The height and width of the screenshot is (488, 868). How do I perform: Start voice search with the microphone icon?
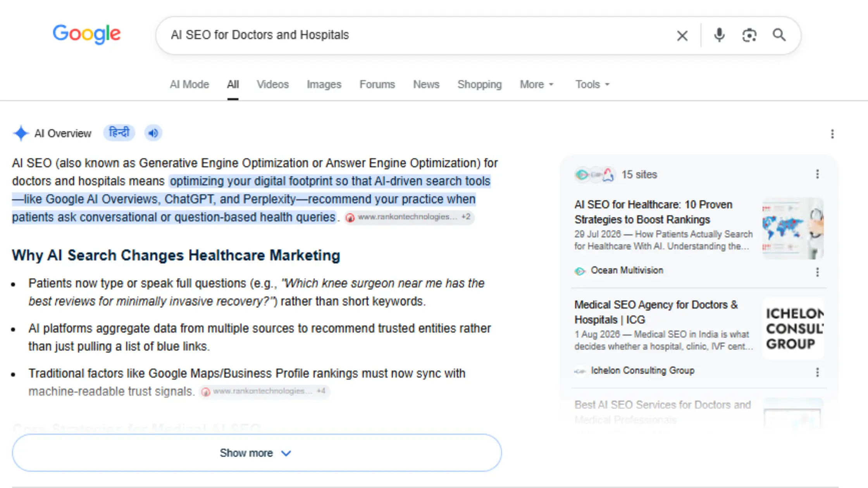click(719, 35)
